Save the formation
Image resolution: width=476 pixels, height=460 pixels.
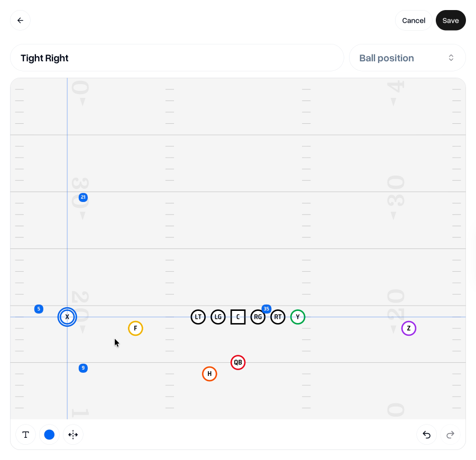click(x=451, y=21)
